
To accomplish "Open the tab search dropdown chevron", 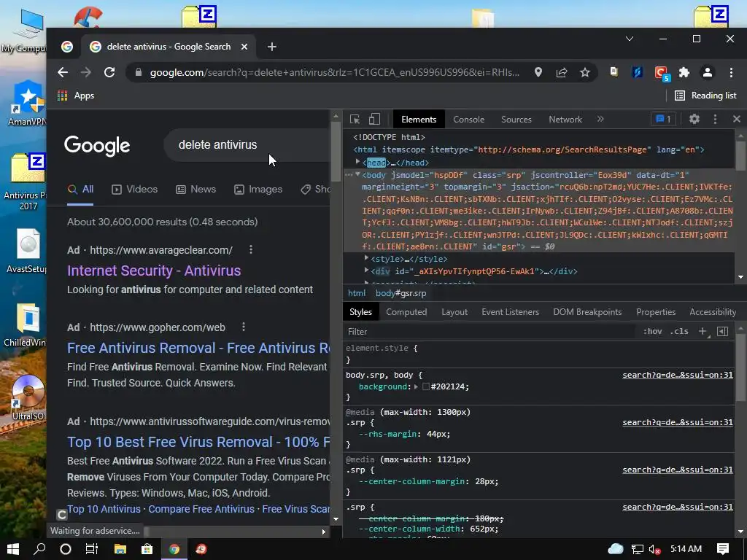I will pos(630,39).
